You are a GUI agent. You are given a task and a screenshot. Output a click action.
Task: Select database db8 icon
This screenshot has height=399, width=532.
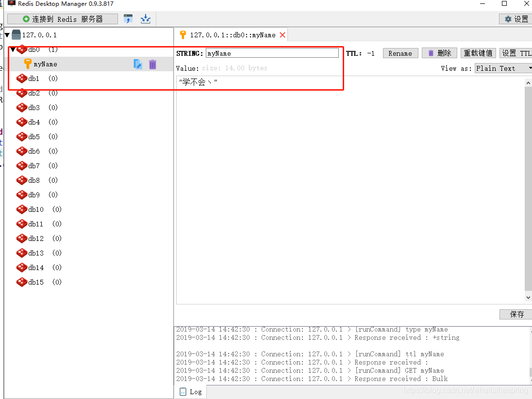coord(22,180)
